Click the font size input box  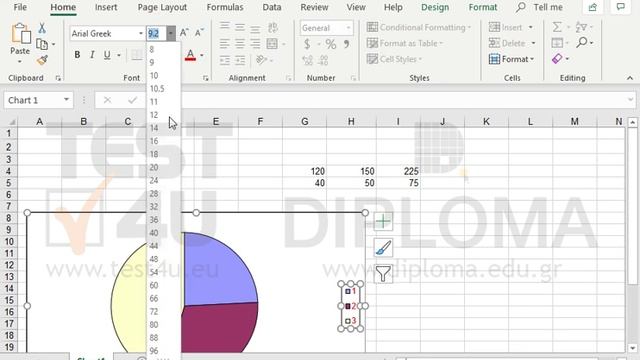[x=156, y=33]
